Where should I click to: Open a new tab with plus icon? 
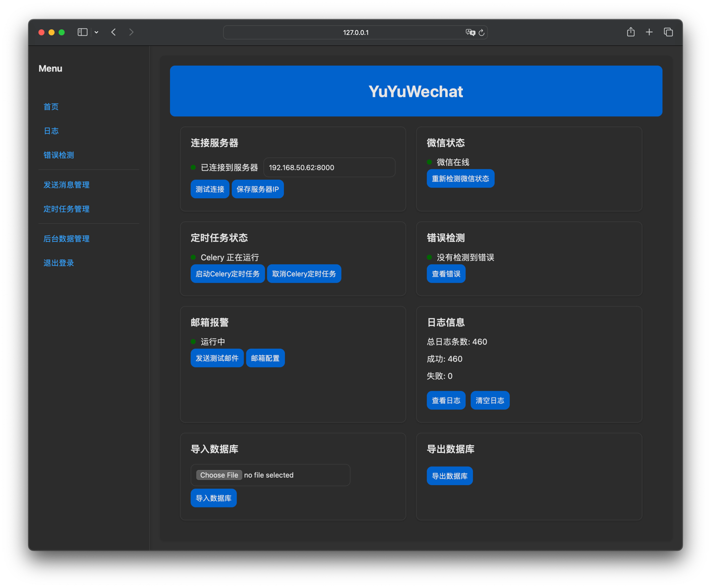(x=649, y=32)
